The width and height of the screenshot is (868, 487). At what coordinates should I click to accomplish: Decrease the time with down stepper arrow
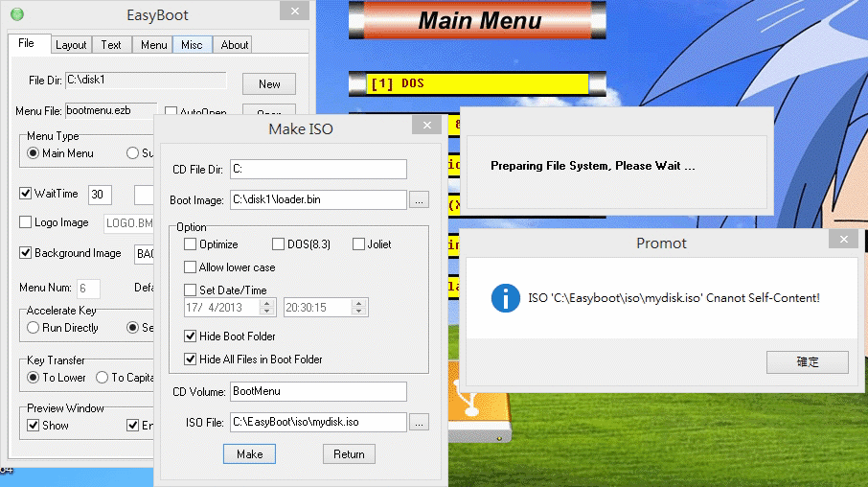(358, 312)
